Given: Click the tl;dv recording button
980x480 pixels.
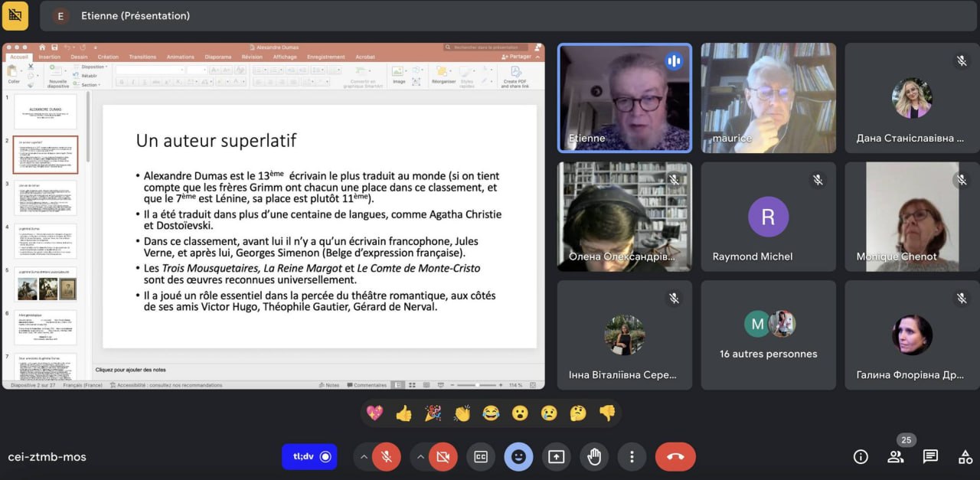Looking at the screenshot, I should (x=309, y=457).
